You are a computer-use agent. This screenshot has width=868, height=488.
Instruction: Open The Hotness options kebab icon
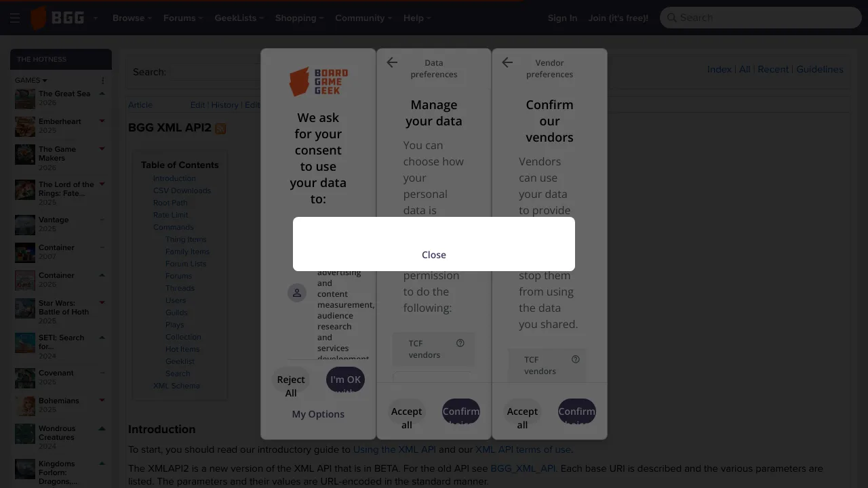tap(103, 81)
